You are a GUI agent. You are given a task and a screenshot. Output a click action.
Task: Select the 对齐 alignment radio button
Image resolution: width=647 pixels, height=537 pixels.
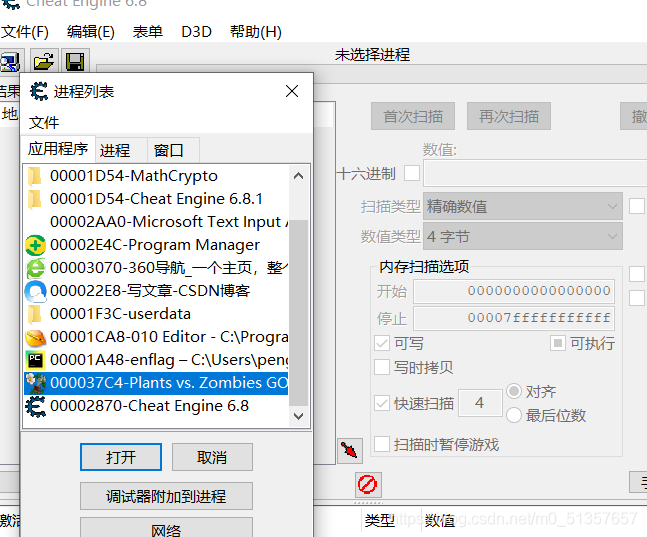point(514,391)
